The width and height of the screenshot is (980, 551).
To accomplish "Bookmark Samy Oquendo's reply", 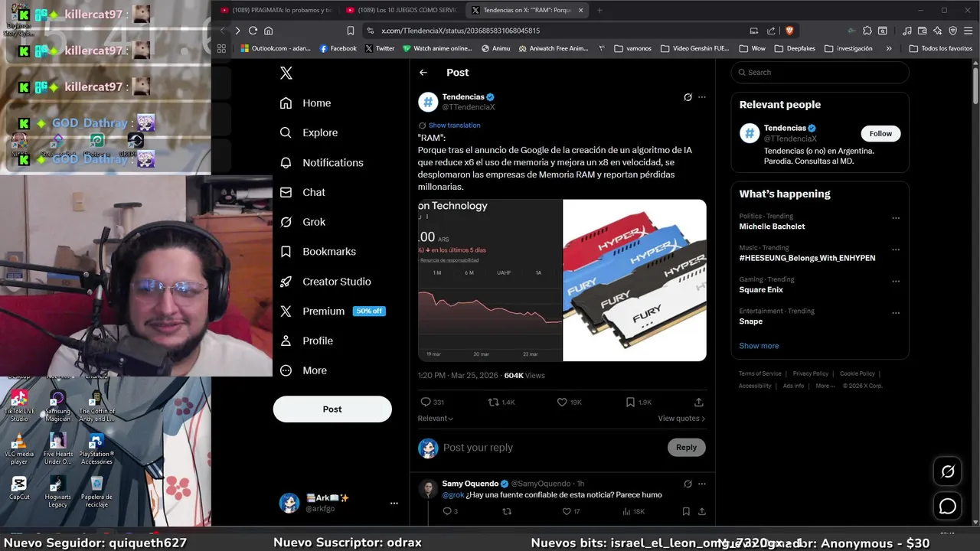I will click(x=686, y=511).
